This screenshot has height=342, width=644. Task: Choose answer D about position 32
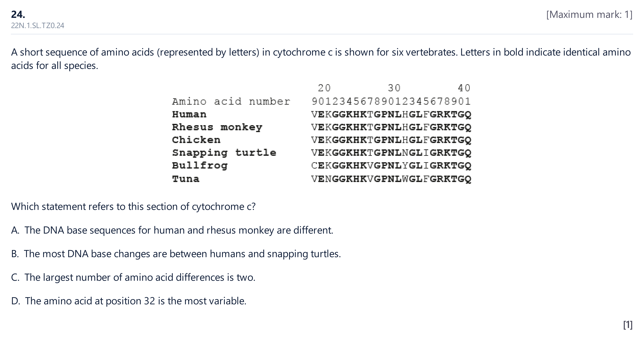click(129, 301)
